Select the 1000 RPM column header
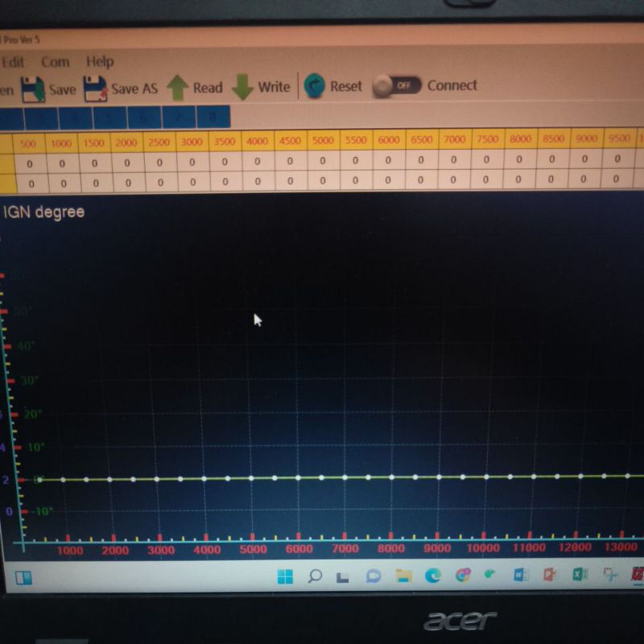644x644 pixels. point(61,143)
